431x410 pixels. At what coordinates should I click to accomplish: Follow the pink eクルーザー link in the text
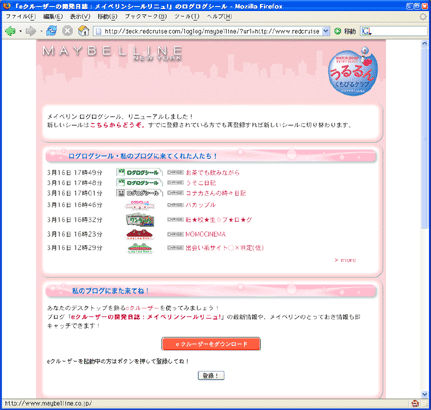[142, 308]
